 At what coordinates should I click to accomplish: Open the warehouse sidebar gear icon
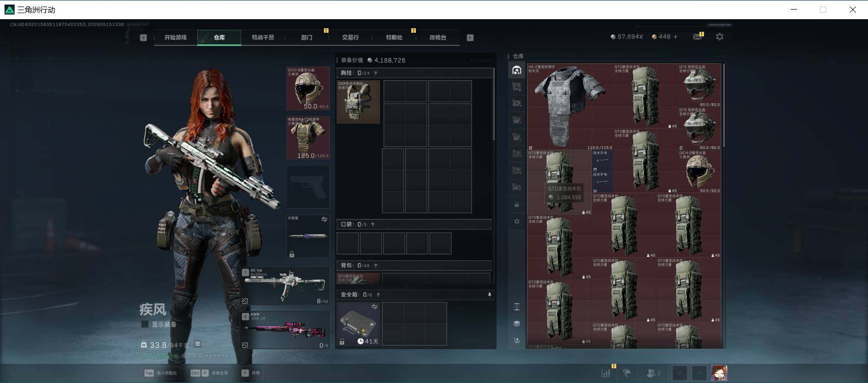point(516,222)
